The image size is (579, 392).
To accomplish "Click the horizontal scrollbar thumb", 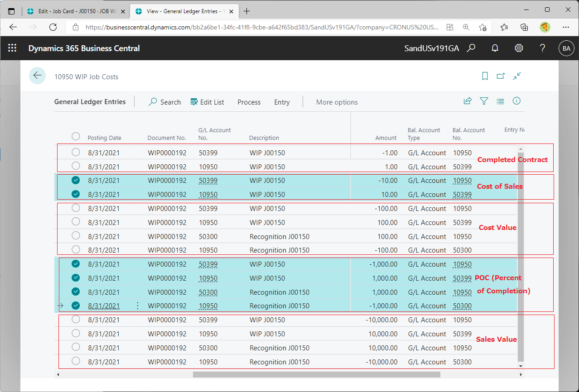I will click(316, 374).
